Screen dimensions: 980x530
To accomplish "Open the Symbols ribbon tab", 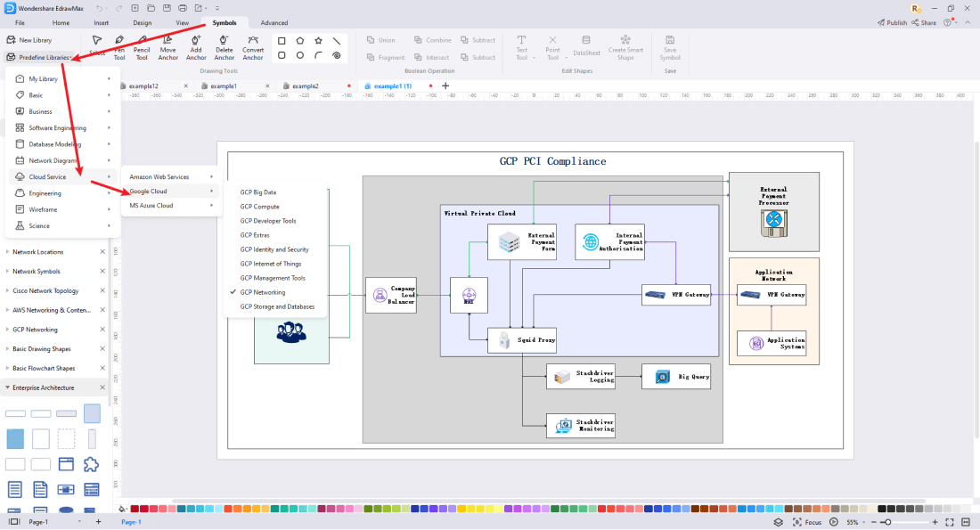I will [225, 22].
